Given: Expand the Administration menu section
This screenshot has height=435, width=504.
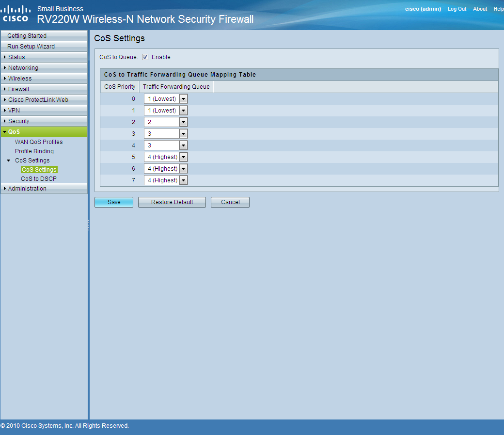Looking at the screenshot, I should pyautogui.click(x=44, y=188).
